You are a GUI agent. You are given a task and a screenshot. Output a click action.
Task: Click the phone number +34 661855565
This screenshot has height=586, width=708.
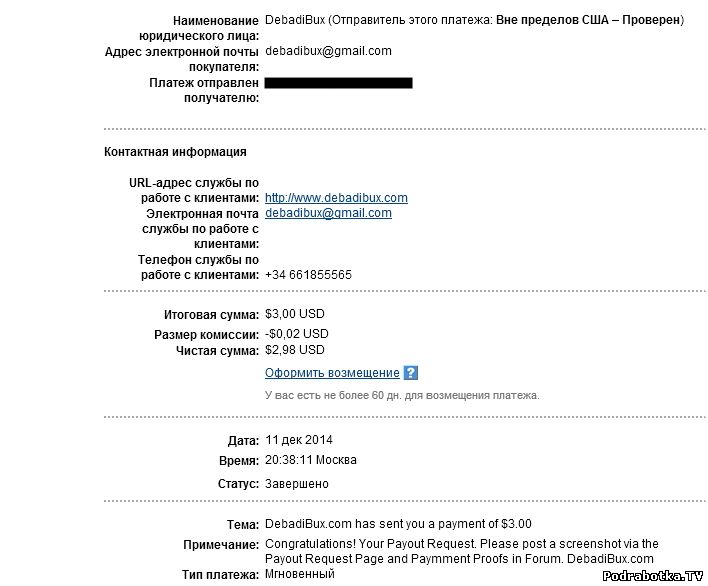308,275
